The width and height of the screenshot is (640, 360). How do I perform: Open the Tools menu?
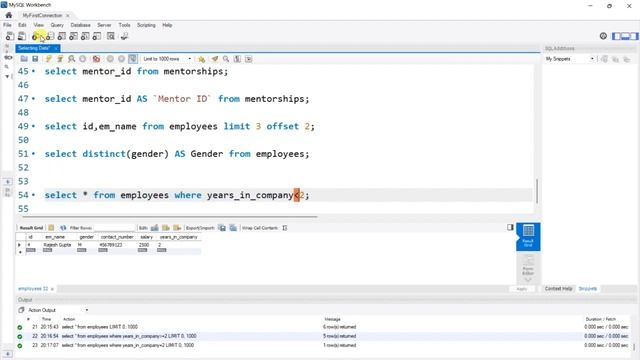124,25
